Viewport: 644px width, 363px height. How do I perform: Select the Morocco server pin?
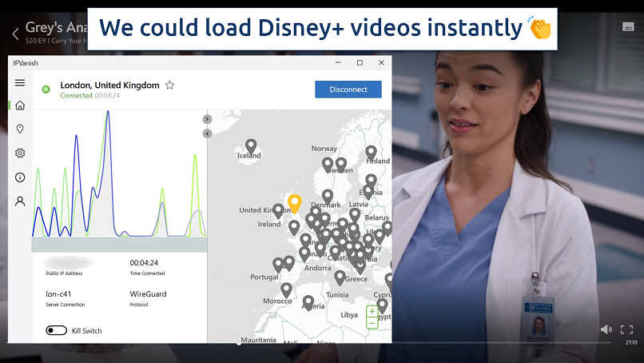pos(286,290)
